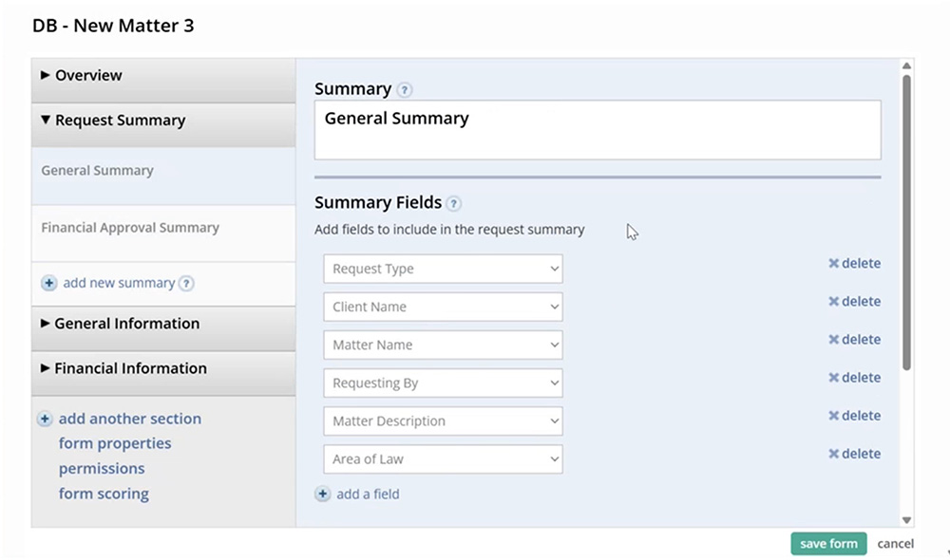Viewport: 950px width, 560px height.
Task: Click the help icon next to Summary Fields
Action: [x=454, y=203]
